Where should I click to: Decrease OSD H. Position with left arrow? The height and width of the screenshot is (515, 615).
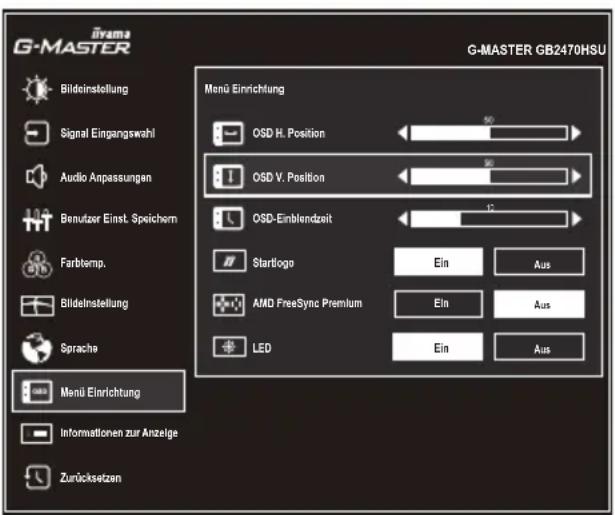click(403, 133)
